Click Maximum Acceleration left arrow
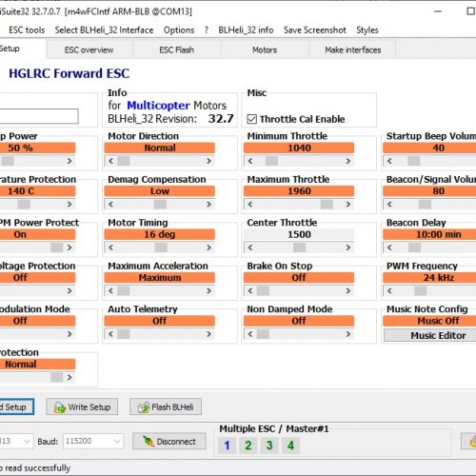 110,290
